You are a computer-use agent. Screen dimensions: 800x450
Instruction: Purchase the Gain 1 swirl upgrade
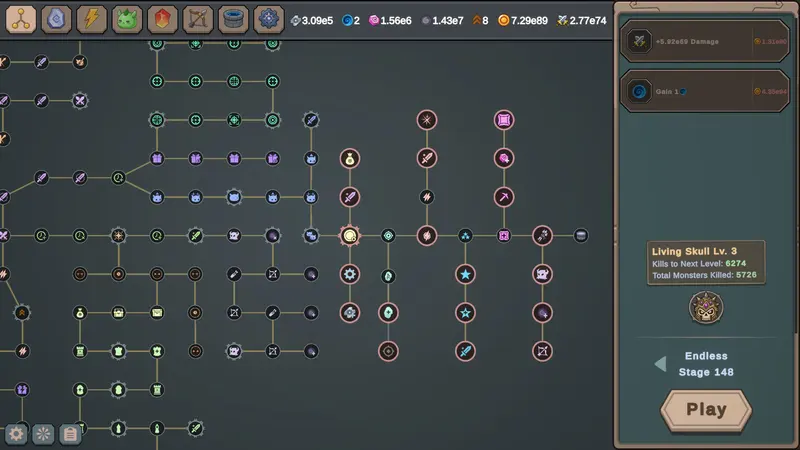coord(705,91)
